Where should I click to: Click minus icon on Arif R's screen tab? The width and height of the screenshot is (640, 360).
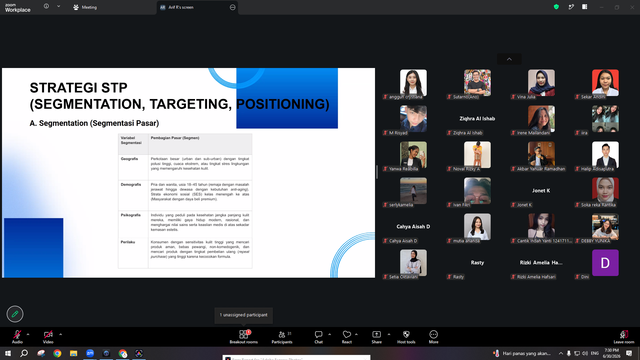tap(233, 7)
